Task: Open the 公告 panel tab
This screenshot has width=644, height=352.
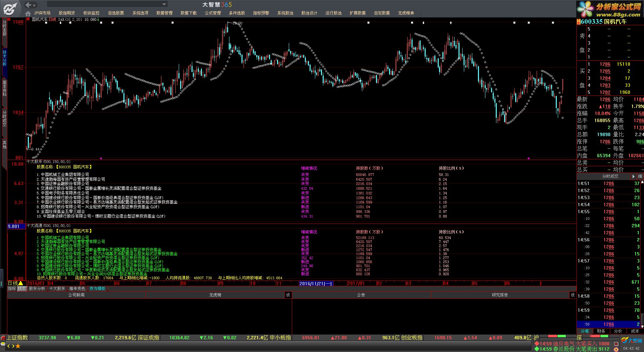Action: coord(361,295)
